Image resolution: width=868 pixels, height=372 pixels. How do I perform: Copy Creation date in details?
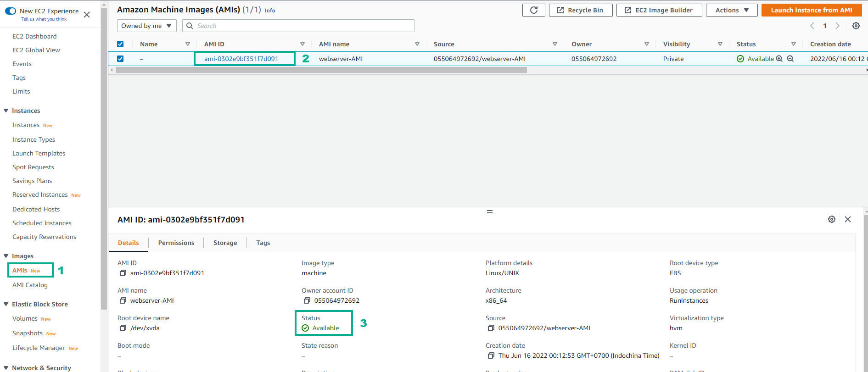click(x=491, y=355)
